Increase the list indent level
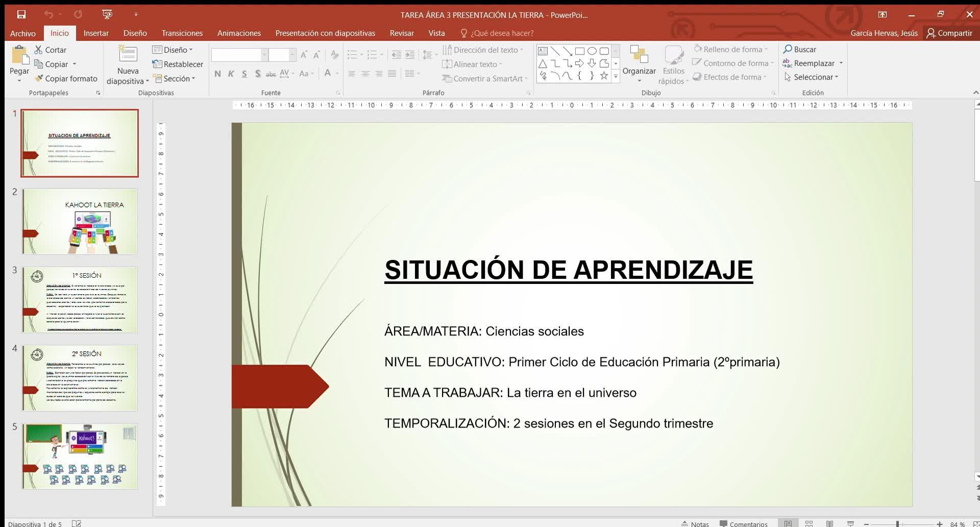980x527 pixels. (409, 55)
